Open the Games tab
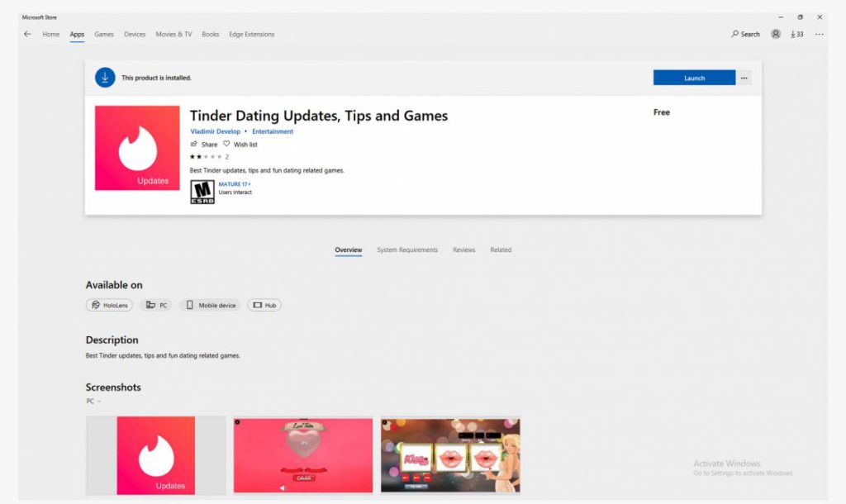 pyautogui.click(x=104, y=34)
